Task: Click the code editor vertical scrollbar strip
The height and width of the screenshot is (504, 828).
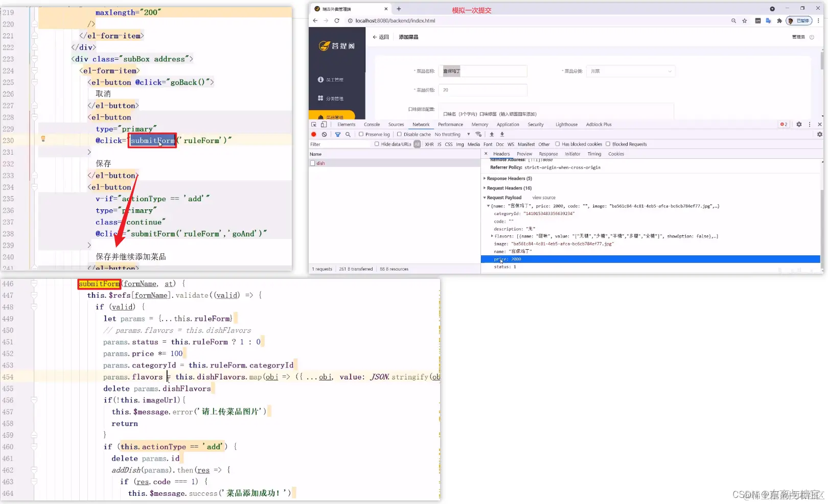Action: 439,390
